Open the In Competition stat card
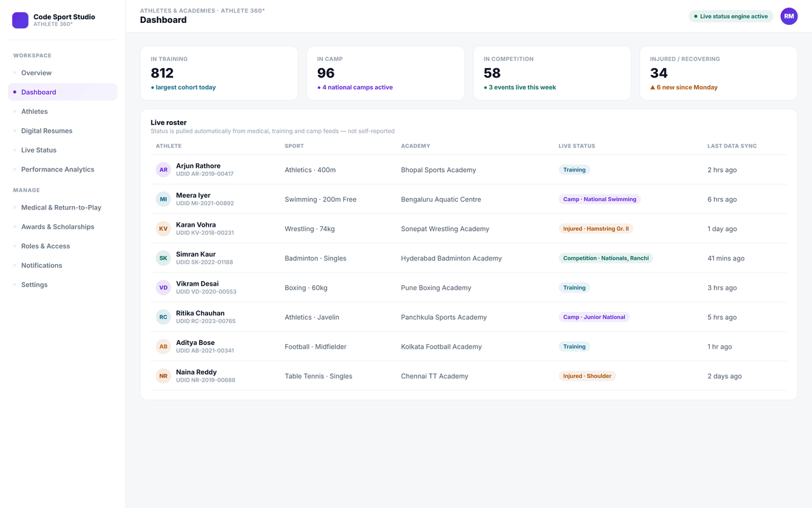The width and height of the screenshot is (812, 508). coord(552,73)
